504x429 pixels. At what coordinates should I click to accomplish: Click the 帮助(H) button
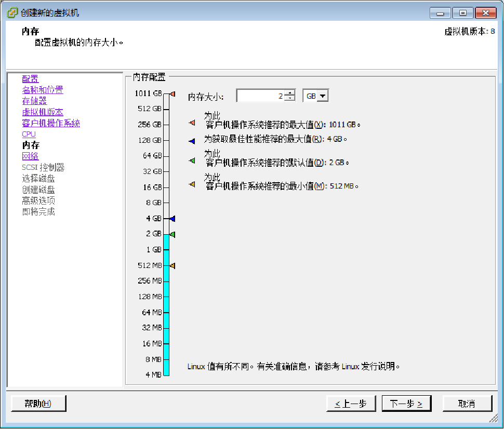pyautogui.click(x=38, y=404)
